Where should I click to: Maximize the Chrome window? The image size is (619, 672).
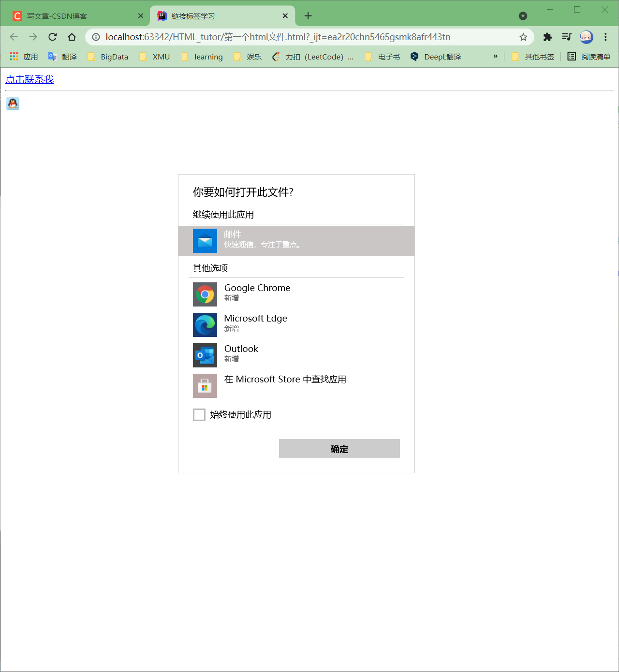577,9
